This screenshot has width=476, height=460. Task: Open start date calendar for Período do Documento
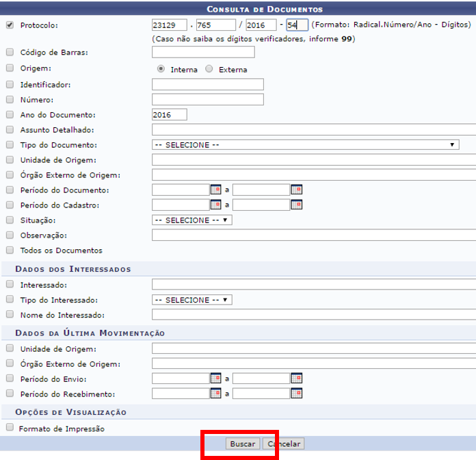215,190
